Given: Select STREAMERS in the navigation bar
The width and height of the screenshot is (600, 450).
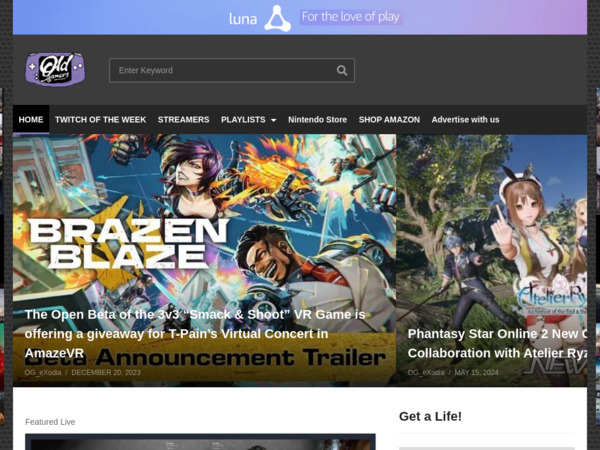Looking at the screenshot, I should pyautogui.click(x=183, y=120).
